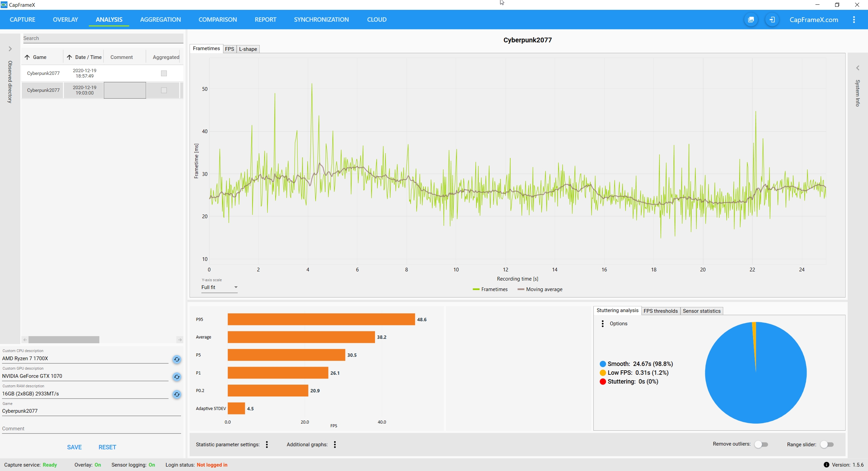Image resolution: width=868 pixels, height=471 pixels.
Task: Enable the Remove outliers switch
Action: [761, 445]
